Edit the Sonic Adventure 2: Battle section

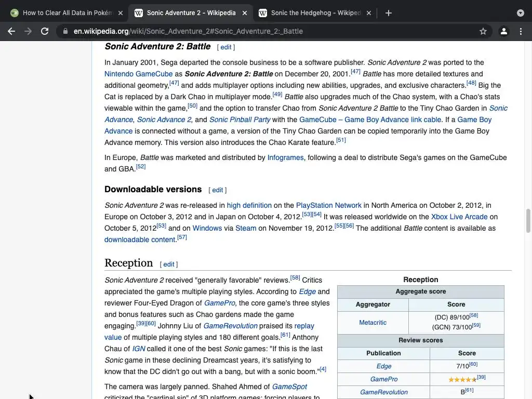pos(226,47)
